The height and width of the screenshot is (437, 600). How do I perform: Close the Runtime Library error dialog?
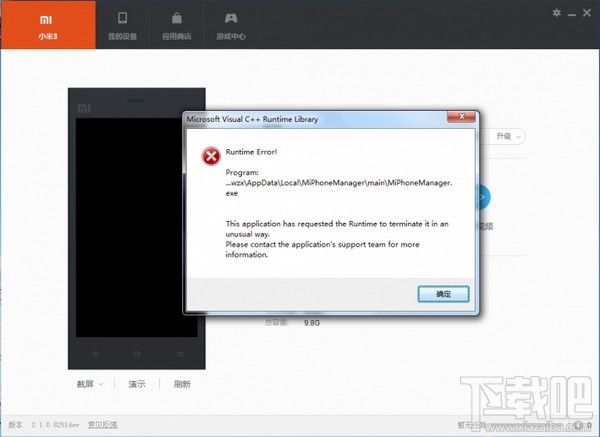coord(461,117)
